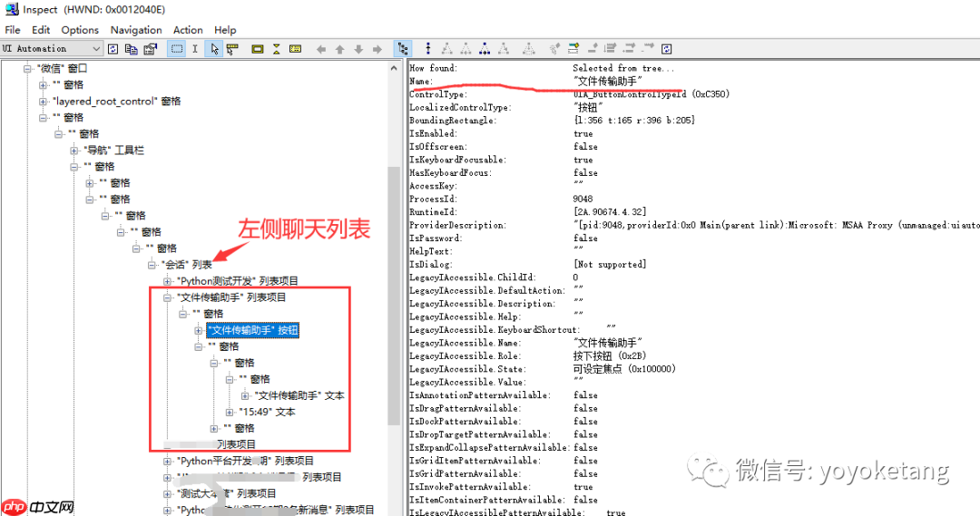
Task: Click the gray right arrow navigation icon
Action: coord(377,49)
